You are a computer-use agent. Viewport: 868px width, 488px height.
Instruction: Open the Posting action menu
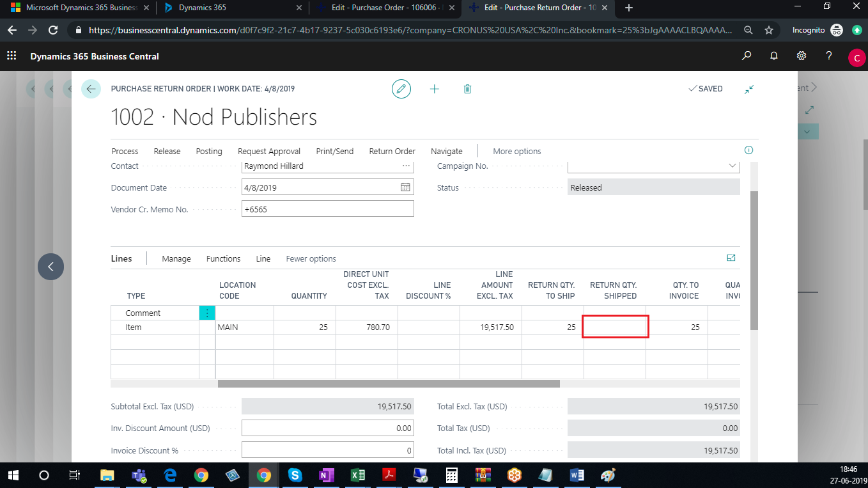pos(209,152)
